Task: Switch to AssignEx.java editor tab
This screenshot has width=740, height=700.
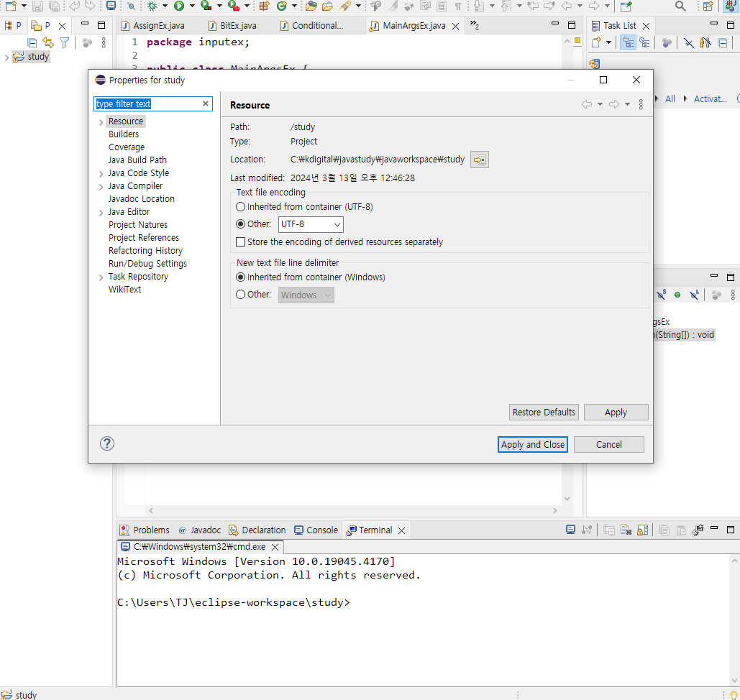Action: coord(153,25)
